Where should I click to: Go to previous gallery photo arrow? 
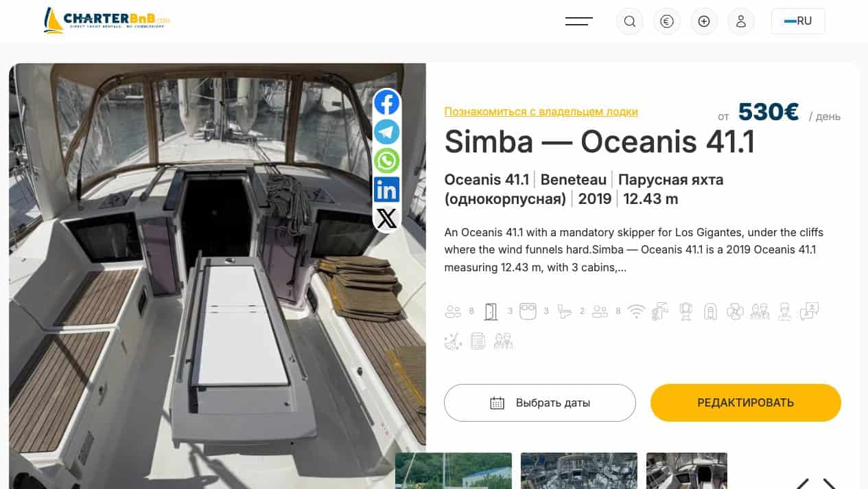802,484
